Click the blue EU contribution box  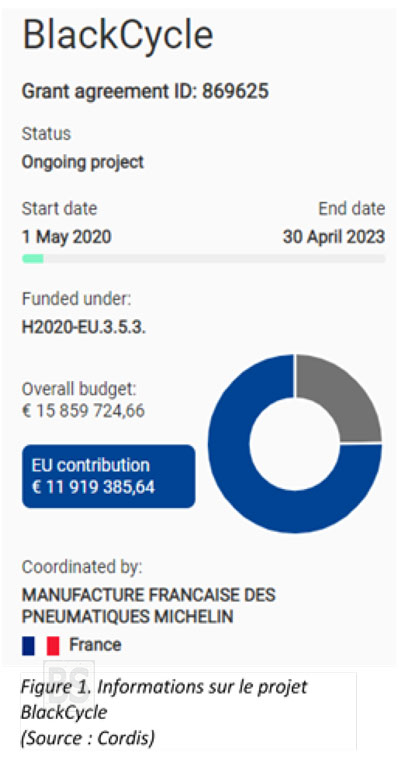pyautogui.click(x=108, y=476)
